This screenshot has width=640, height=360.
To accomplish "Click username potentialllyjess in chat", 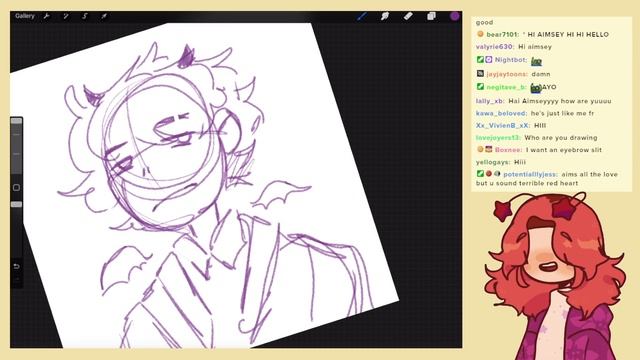I will point(530,175).
